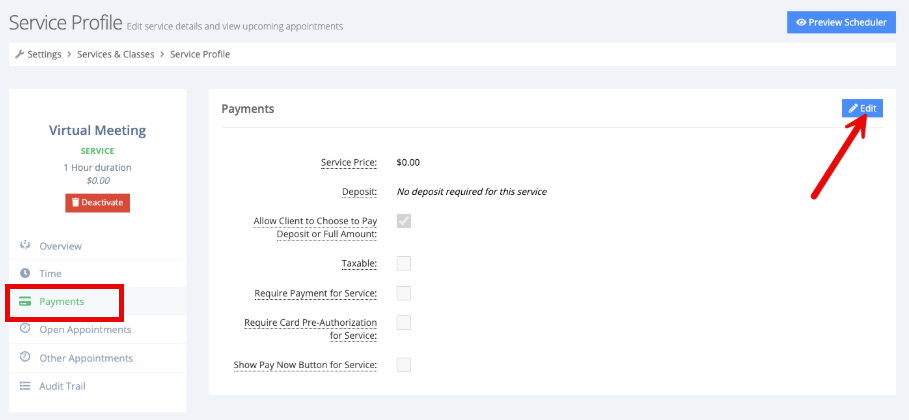
Task: Toggle the Taxable checkbox
Action: 404,263
